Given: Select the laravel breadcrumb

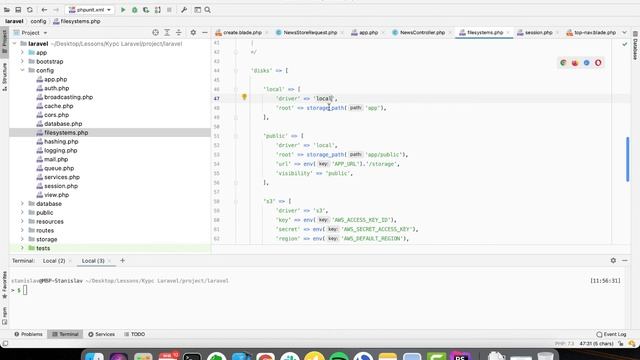Looking at the screenshot, I should pyautogui.click(x=14, y=21).
